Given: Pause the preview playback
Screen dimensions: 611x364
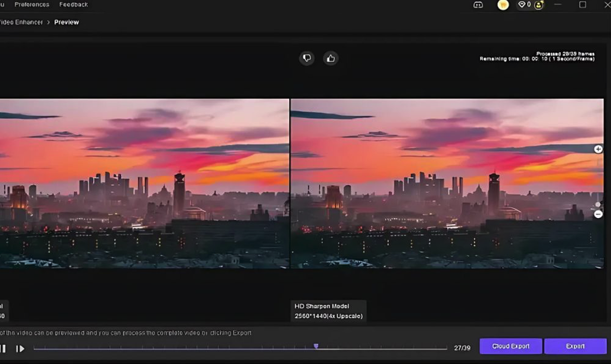Looking at the screenshot, I should (3, 349).
